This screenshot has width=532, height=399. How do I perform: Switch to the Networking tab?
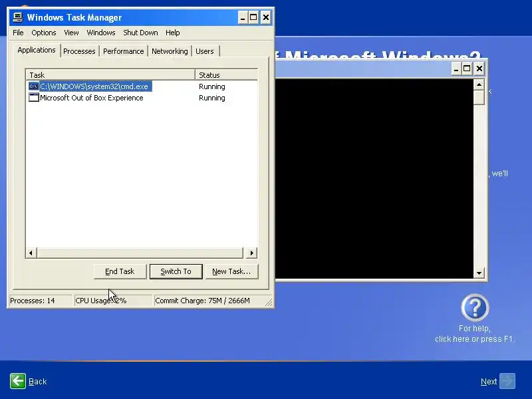pyautogui.click(x=170, y=51)
